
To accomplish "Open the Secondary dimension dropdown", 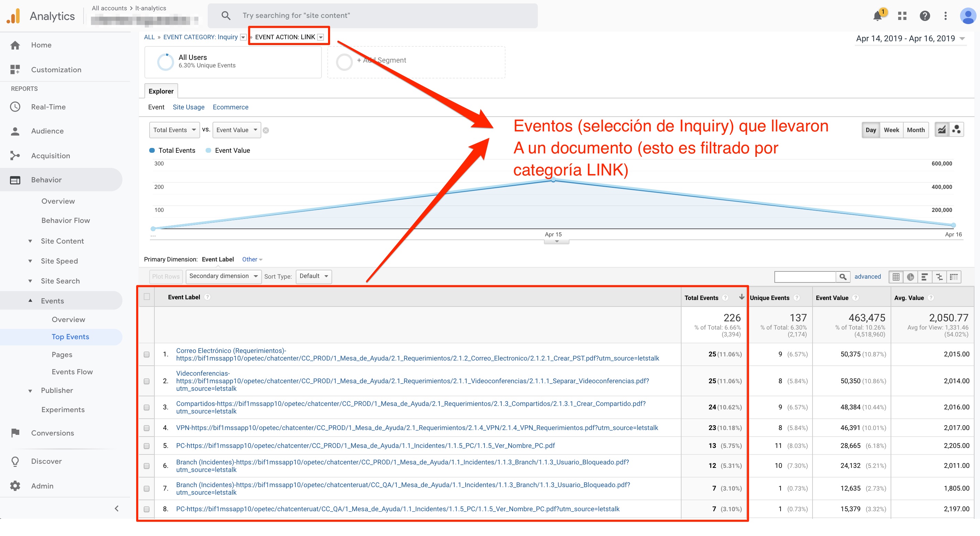I will (223, 276).
